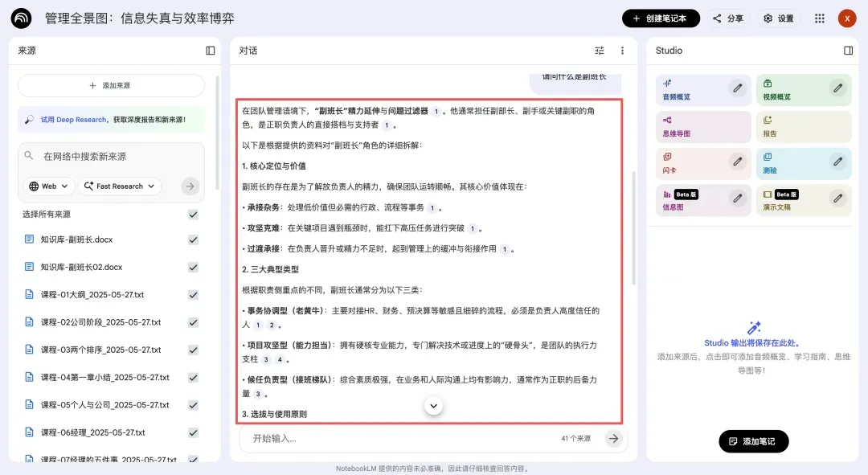The width and height of the screenshot is (868, 475).
Task: Deselect the 知识库-副班长.docx source
Action: point(193,239)
